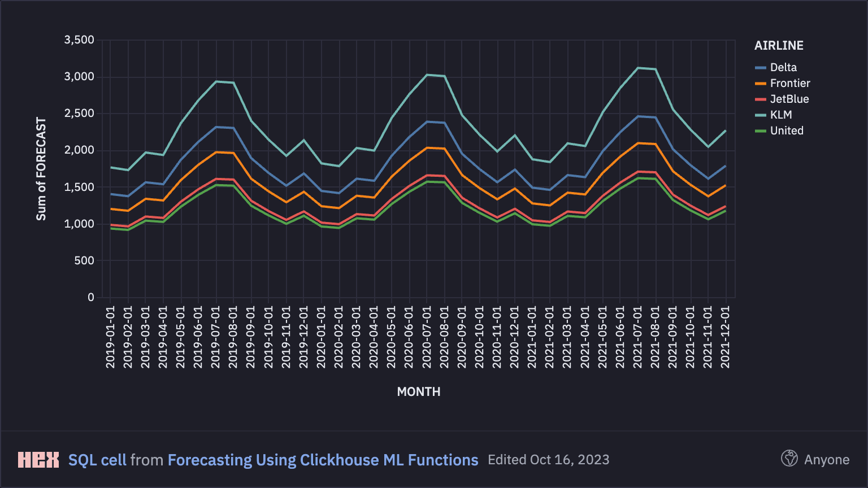This screenshot has width=868, height=488.
Task: Toggle Delta series in legend
Action: 783,67
